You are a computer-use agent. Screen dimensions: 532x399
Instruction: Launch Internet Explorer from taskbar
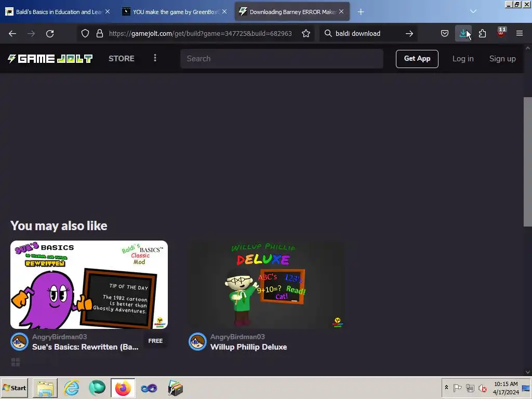coord(71,388)
